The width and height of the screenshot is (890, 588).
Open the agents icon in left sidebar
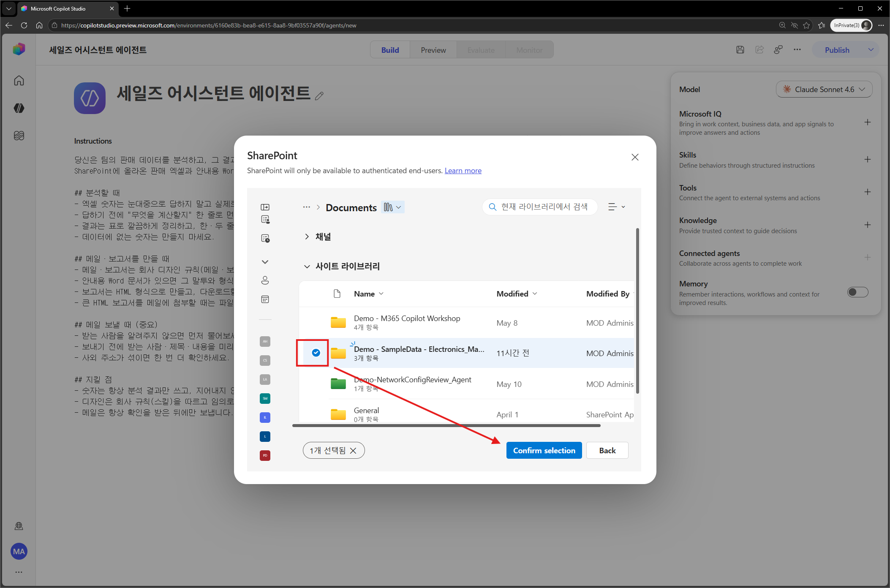pyautogui.click(x=19, y=108)
